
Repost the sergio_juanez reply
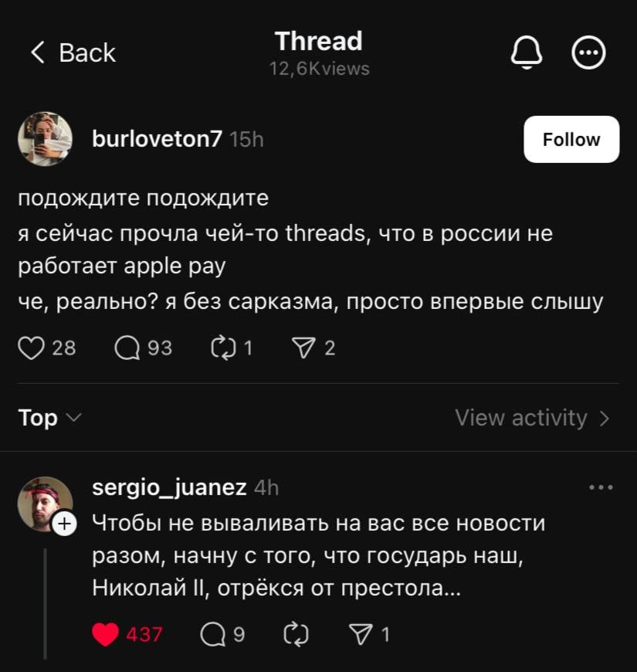[296, 635]
